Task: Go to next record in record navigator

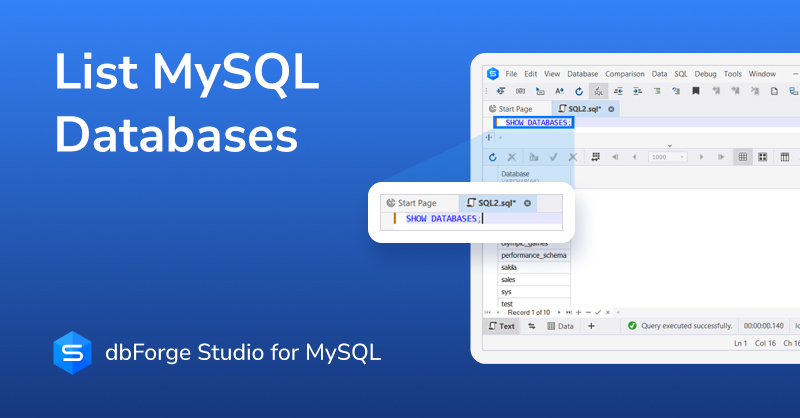Action: click(x=559, y=312)
